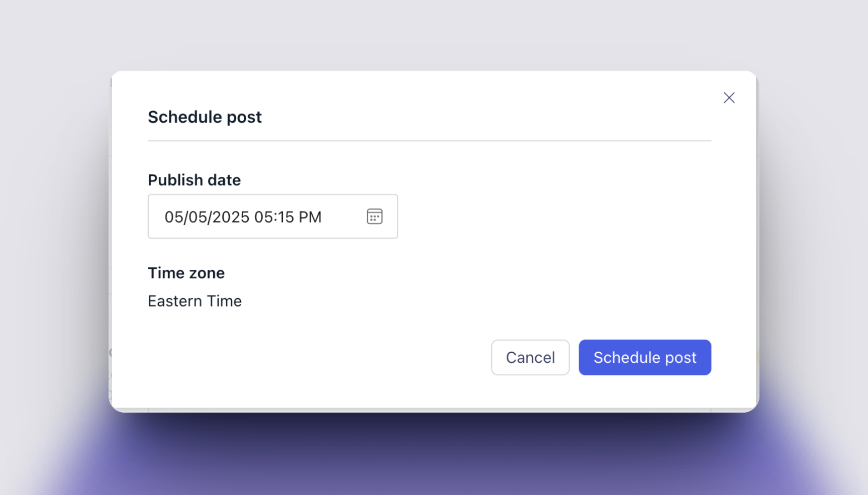Close the Schedule post dialog
Screen dimensions: 868x495
point(729,97)
